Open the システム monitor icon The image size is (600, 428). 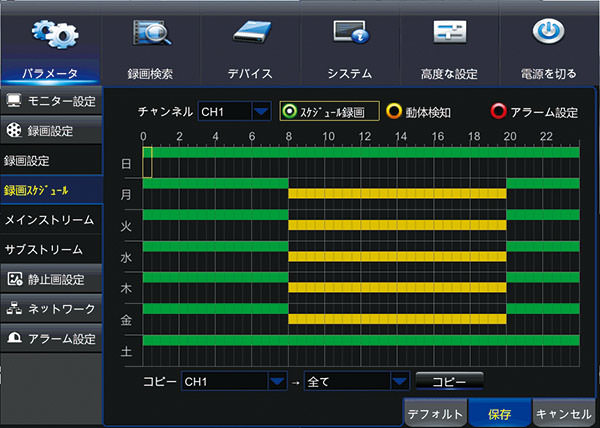click(349, 32)
